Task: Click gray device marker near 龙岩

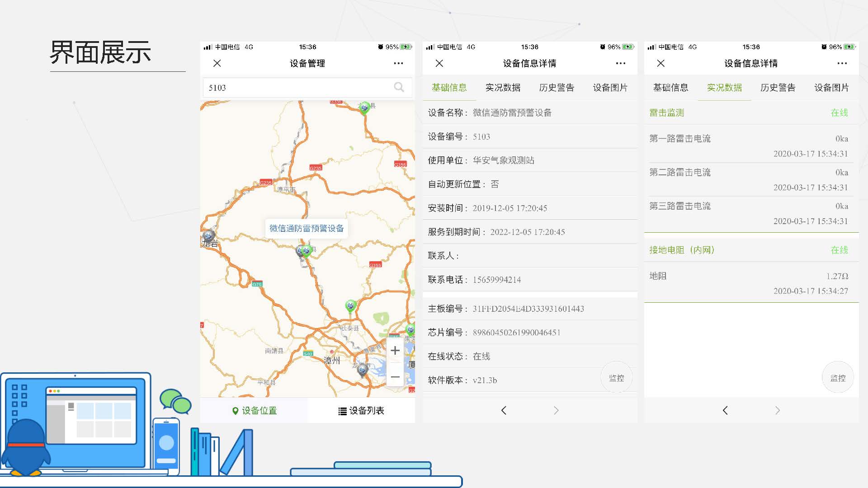Action: tap(208, 236)
